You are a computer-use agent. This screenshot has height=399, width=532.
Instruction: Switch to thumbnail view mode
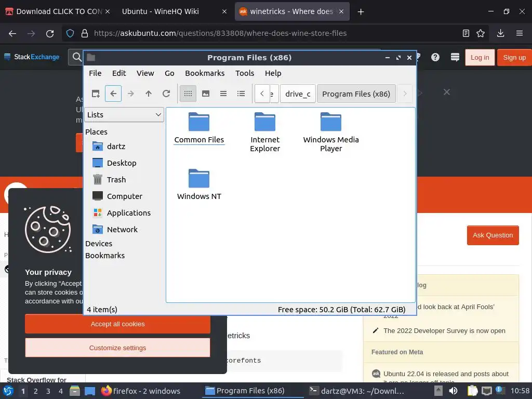point(206,94)
